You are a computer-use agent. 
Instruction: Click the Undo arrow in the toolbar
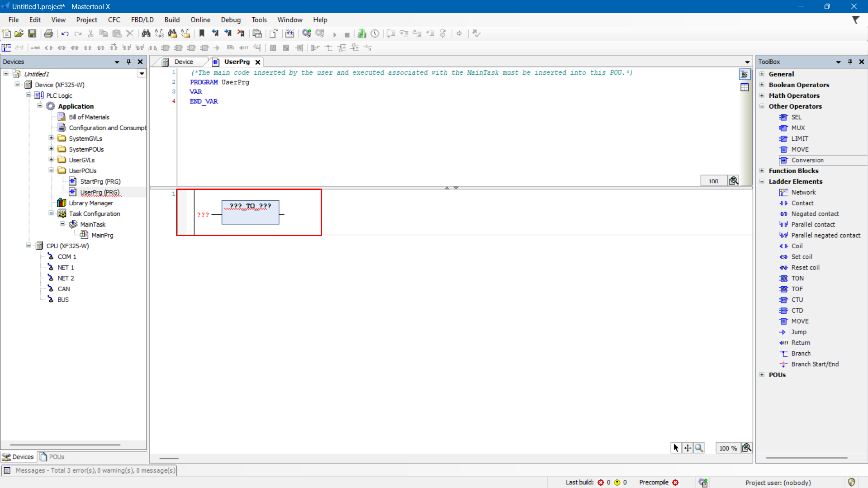[x=65, y=33]
